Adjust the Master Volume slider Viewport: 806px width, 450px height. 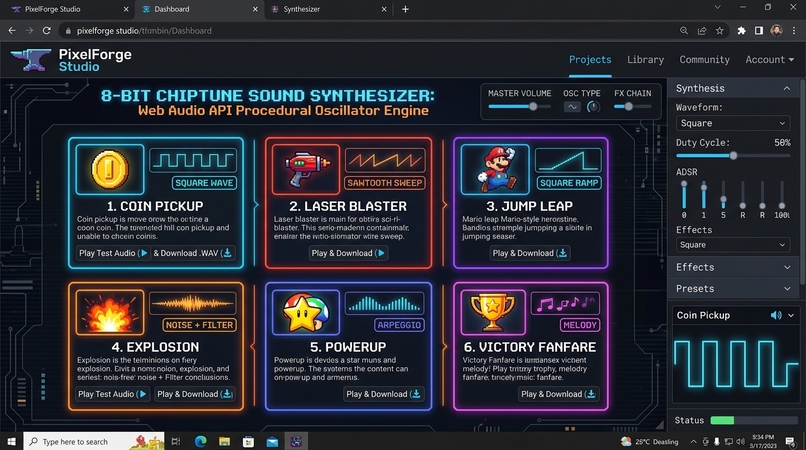click(x=519, y=106)
